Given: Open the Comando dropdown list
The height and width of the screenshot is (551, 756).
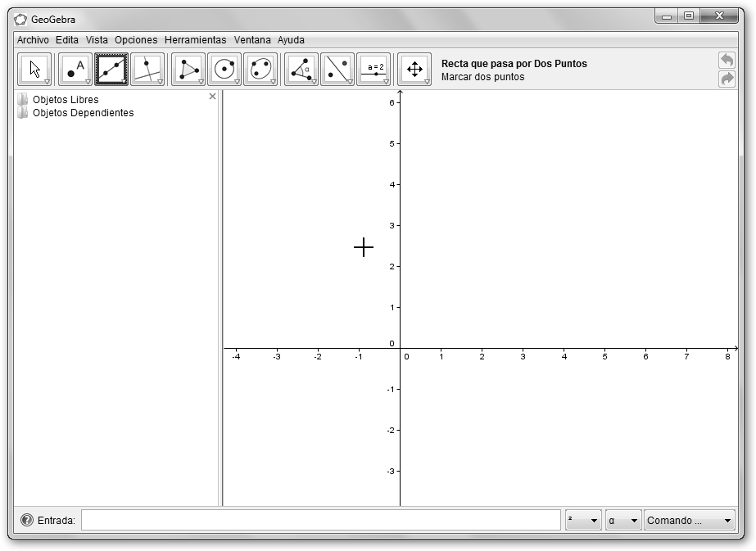Looking at the screenshot, I should point(689,521).
